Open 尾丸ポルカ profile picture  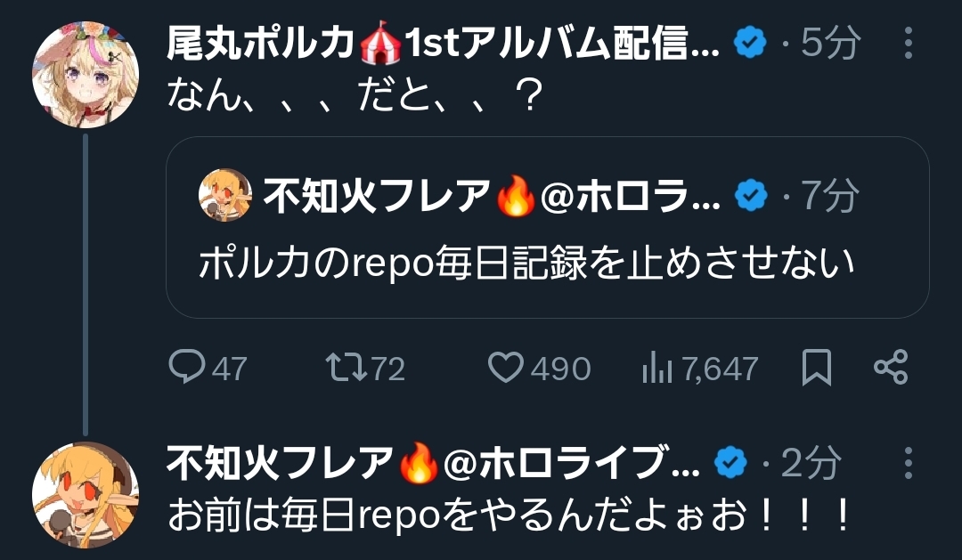[86, 74]
